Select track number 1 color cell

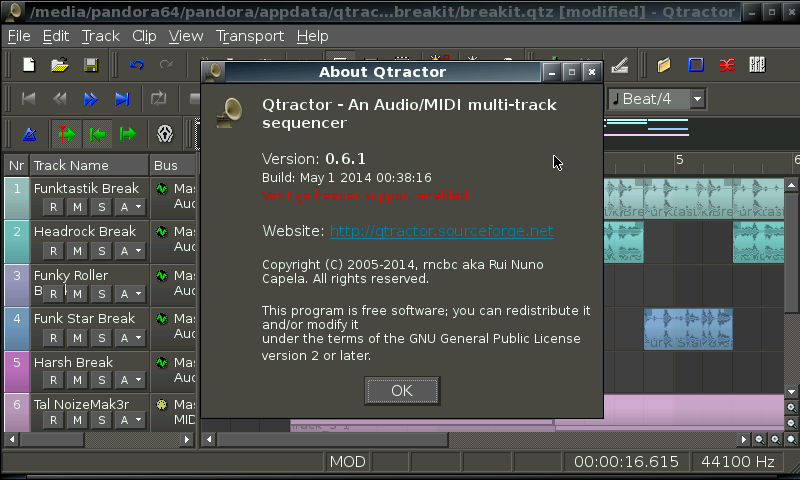pyautogui.click(x=17, y=198)
